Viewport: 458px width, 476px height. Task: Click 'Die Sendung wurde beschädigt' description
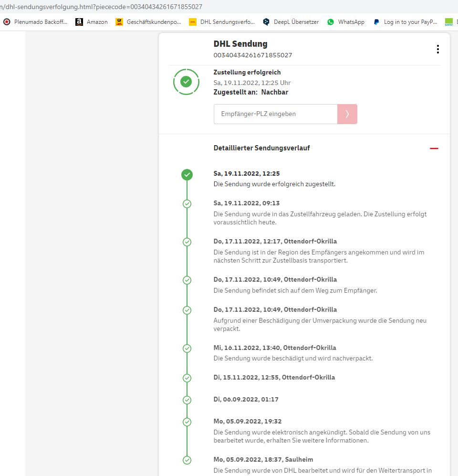pos(293,358)
